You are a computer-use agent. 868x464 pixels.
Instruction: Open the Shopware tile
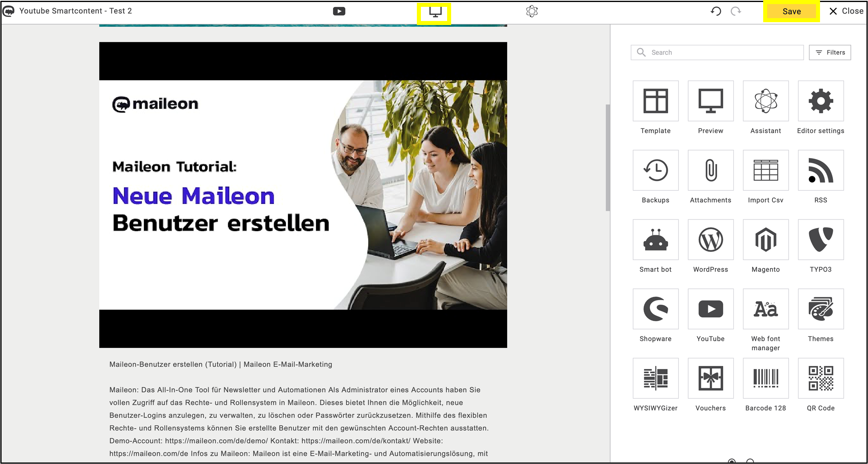[656, 309]
